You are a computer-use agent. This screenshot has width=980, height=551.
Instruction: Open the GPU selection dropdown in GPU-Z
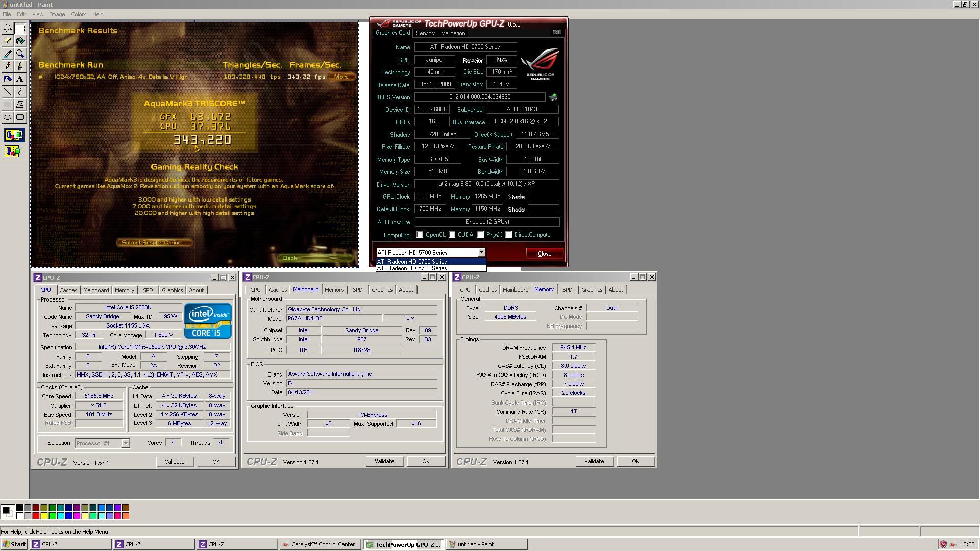tap(481, 253)
